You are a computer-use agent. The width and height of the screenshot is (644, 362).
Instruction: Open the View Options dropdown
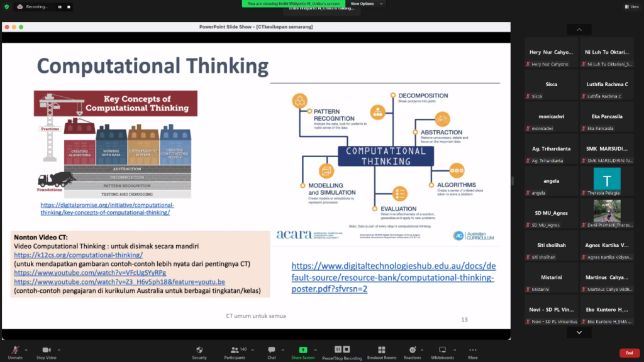[x=364, y=4]
